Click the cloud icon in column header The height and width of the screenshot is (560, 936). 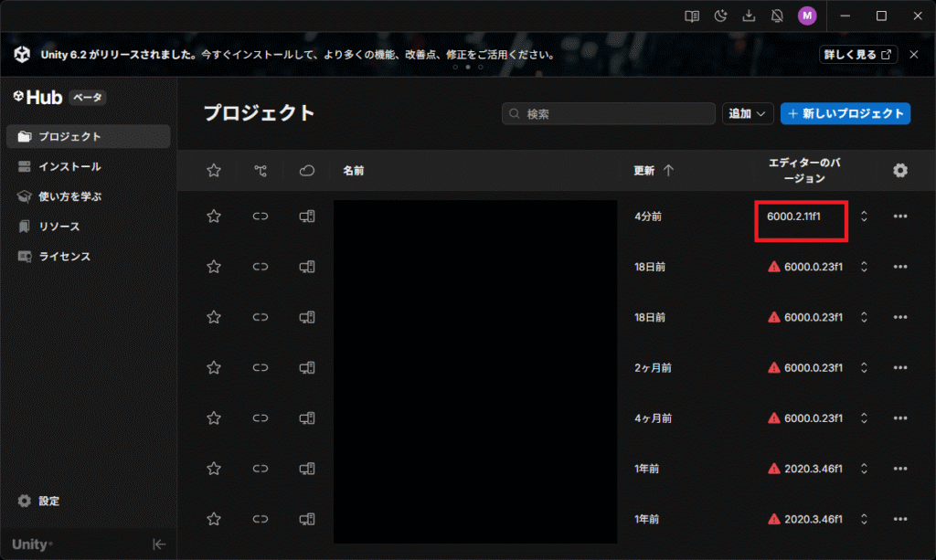pyautogui.click(x=307, y=171)
